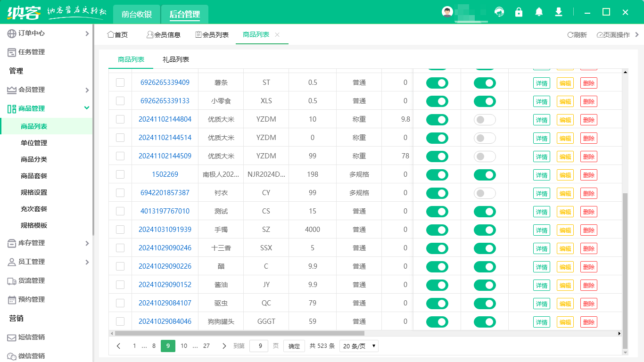The height and width of the screenshot is (362, 644).
Task: Turn off second toggle in 手镯 row
Action: click(485, 230)
